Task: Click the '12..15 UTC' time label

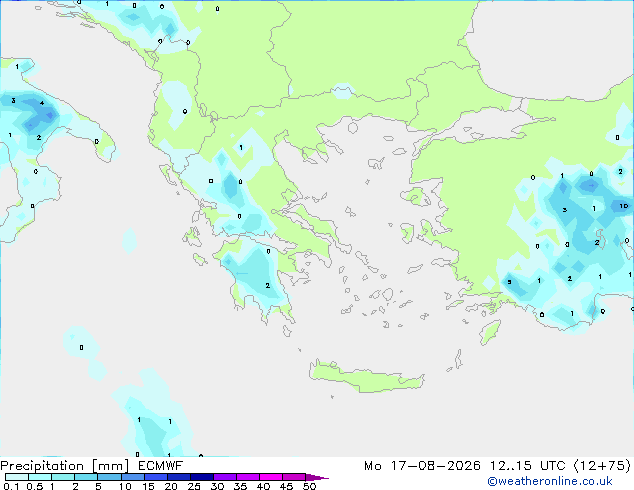Action: pyautogui.click(x=527, y=466)
